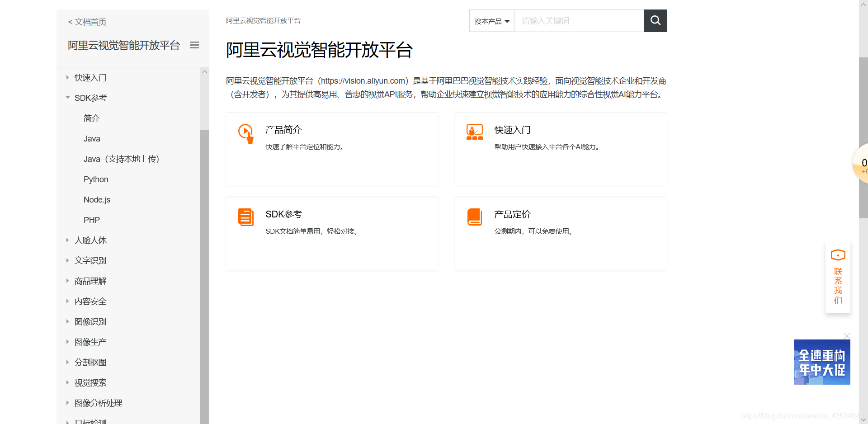This screenshot has width=868, height=424.
Task: Click the 产品简介 card icon
Action: tap(246, 134)
